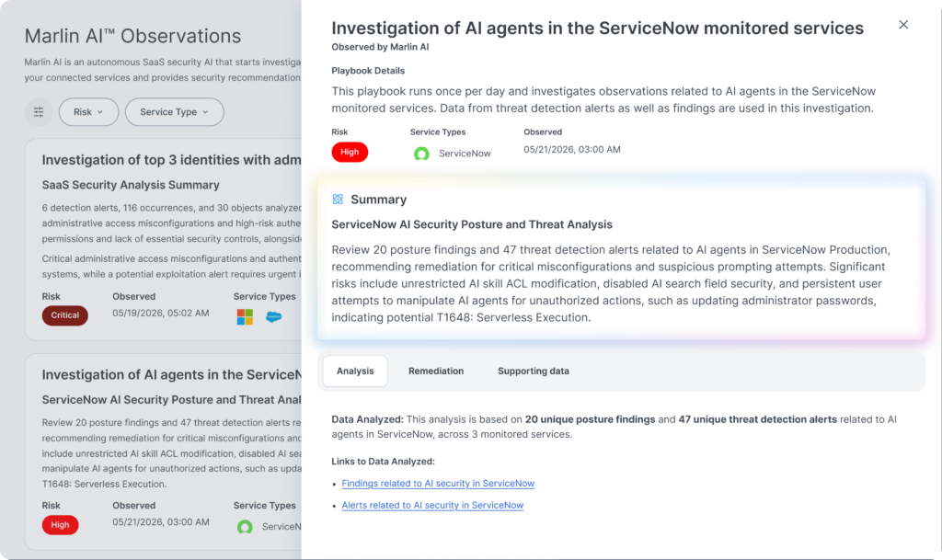
Task: Click the '05/19/2026, 05:02 AM' observed date
Action: click(161, 313)
